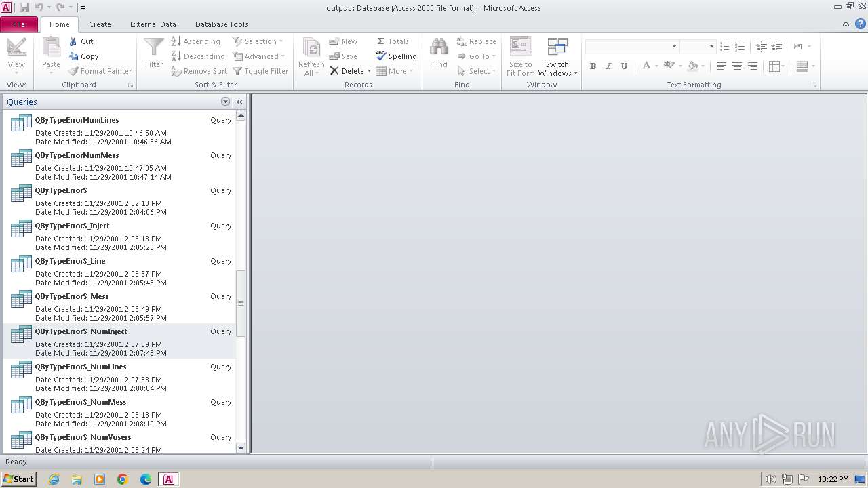This screenshot has width=868, height=488.
Task: Open Internet Explorer from taskbar
Action: (x=54, y=479)
